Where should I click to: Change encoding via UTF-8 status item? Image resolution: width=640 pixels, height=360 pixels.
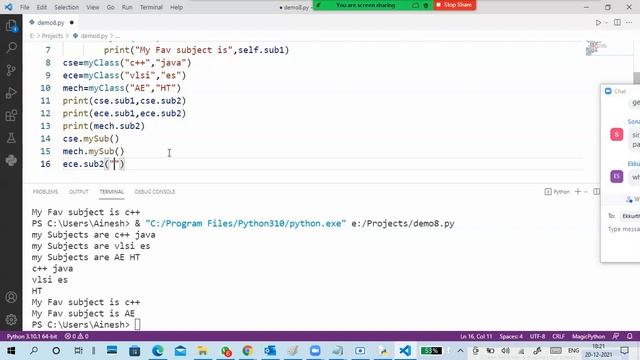537,336
